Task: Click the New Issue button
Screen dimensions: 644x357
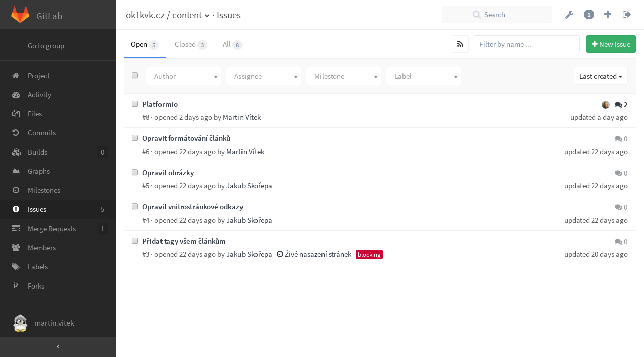Action: 611,44
